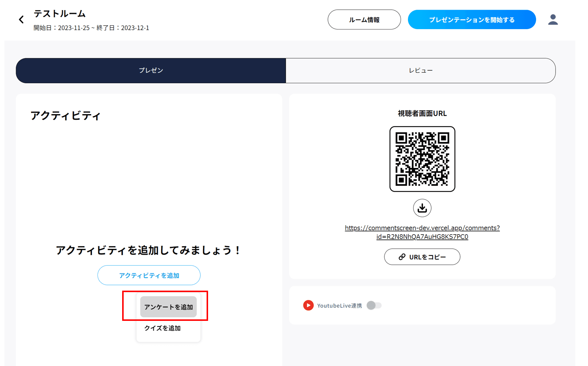Open the user profile icon
Image resolution: width=588 pixels, height=366 pixels.
click(553, 20)
